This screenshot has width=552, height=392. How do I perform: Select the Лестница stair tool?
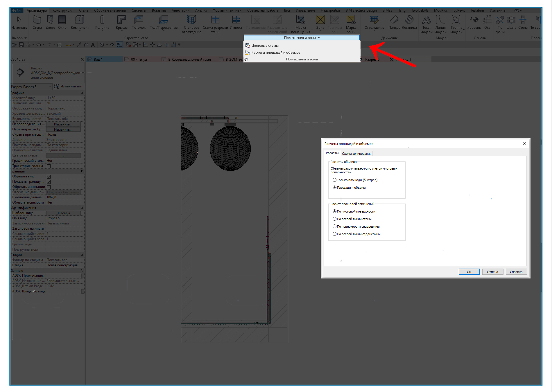[x=409, y=23]
